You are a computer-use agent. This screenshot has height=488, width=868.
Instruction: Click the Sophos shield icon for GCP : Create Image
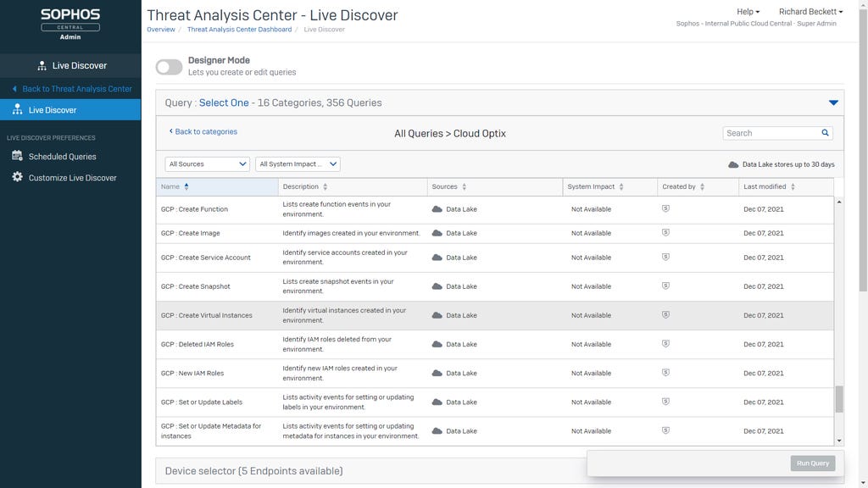click(665, 233)
